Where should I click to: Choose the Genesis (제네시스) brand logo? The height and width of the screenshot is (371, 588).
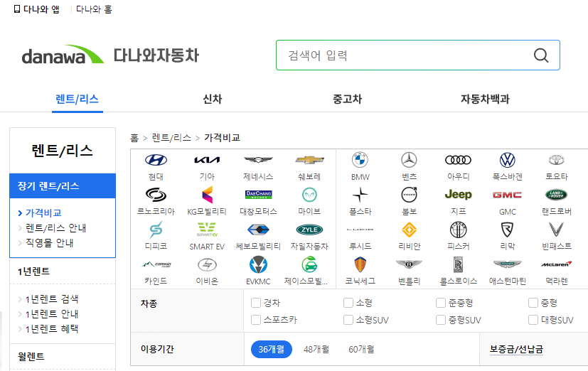pos(258,160)
